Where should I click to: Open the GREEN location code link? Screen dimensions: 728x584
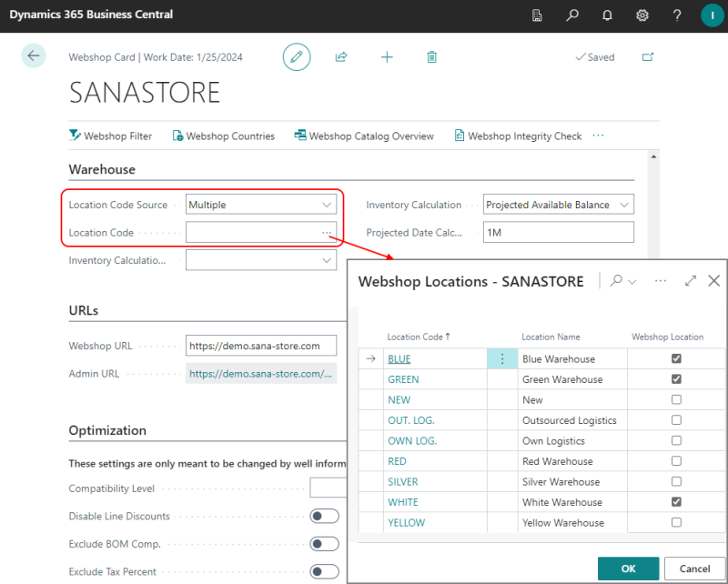click(403, 379)
